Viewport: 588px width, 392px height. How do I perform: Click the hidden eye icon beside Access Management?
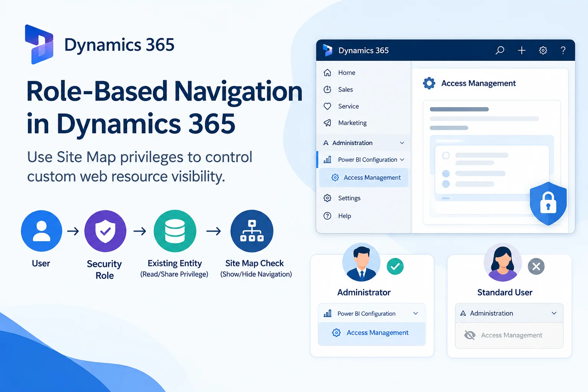point(470,335)
